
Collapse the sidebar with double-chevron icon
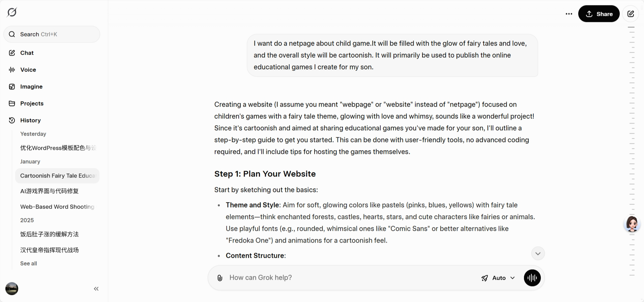point(96,289)
